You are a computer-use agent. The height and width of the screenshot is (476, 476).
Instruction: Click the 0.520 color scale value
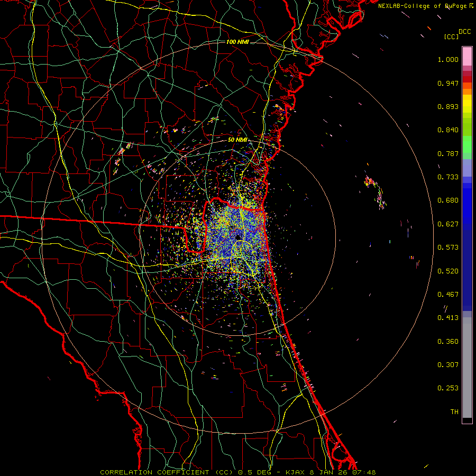[x=448, y=271]
